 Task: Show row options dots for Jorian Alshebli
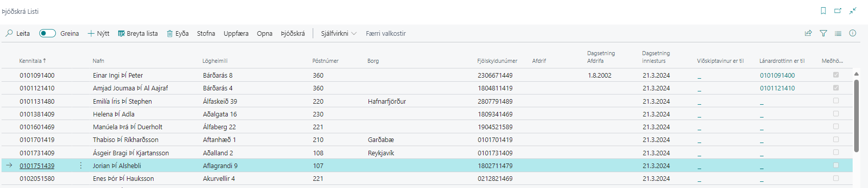[x=81, y=166]
